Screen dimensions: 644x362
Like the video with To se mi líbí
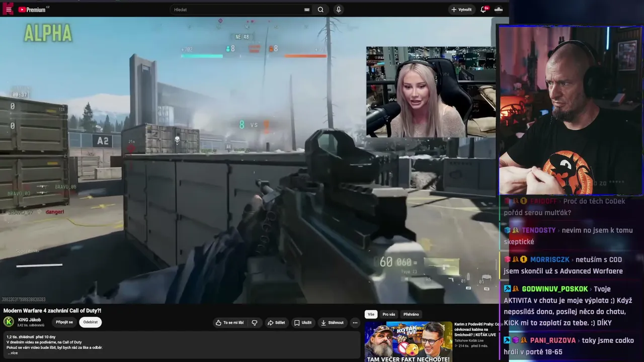(229, 323)
